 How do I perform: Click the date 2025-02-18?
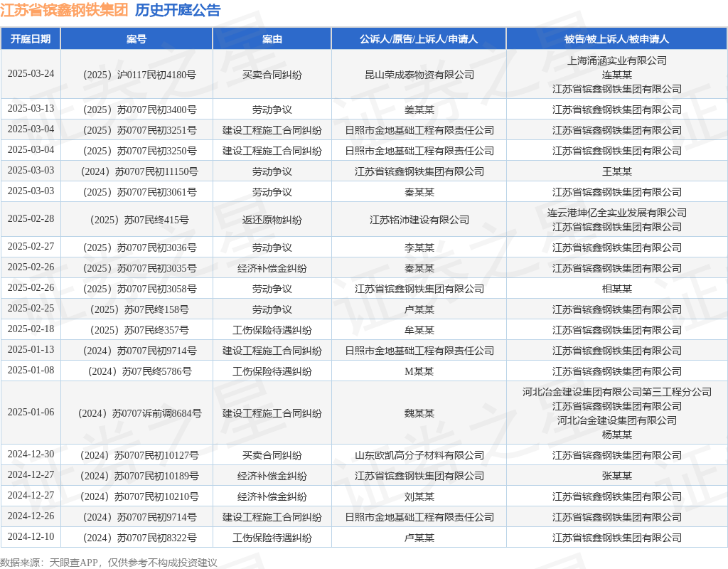tap(31, 329)
